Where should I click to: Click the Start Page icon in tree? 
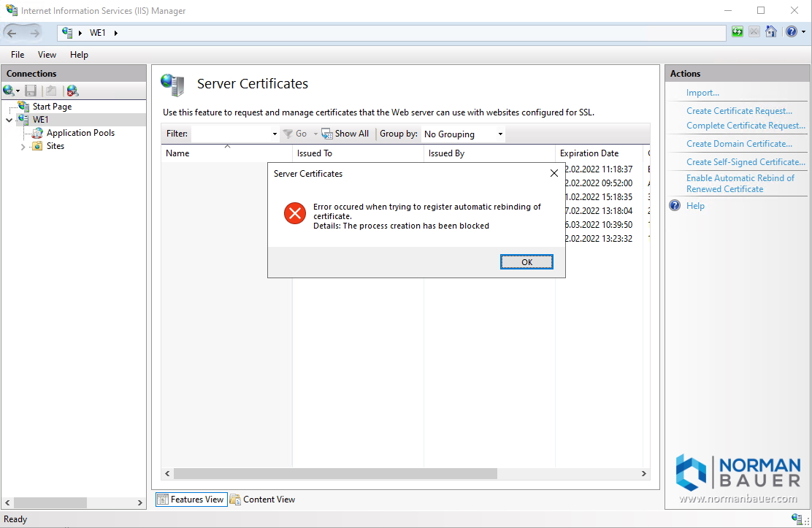24,106
